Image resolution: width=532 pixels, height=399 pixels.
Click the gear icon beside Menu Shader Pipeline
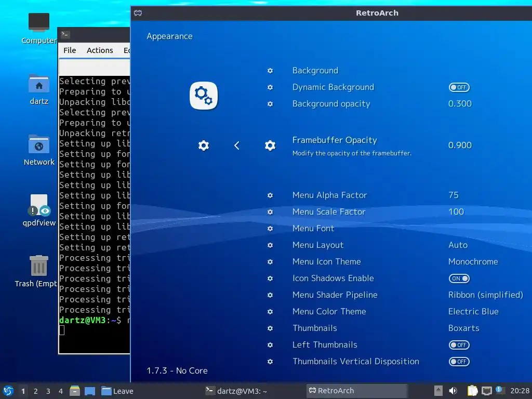click(x=270, y=295)
